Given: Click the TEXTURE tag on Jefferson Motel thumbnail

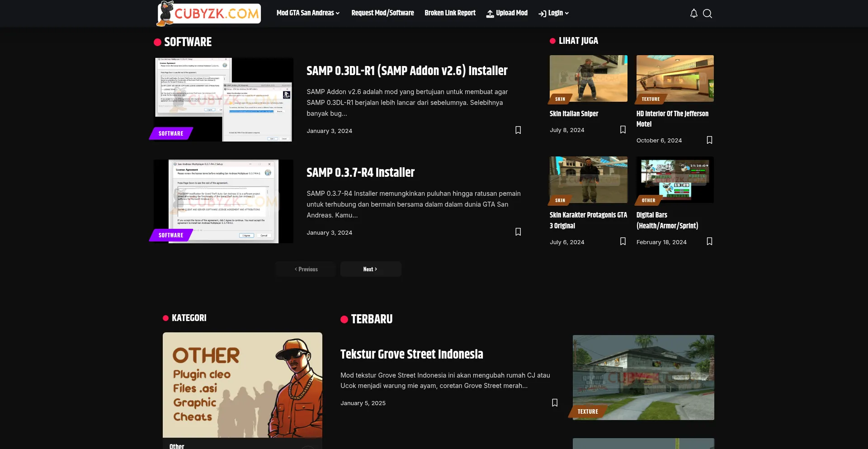Looking at the screenshot, I should (651, 99).
